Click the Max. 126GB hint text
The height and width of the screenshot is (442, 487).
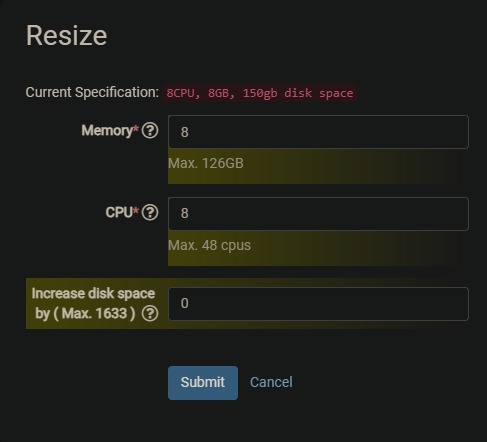(x=206, y=163)
